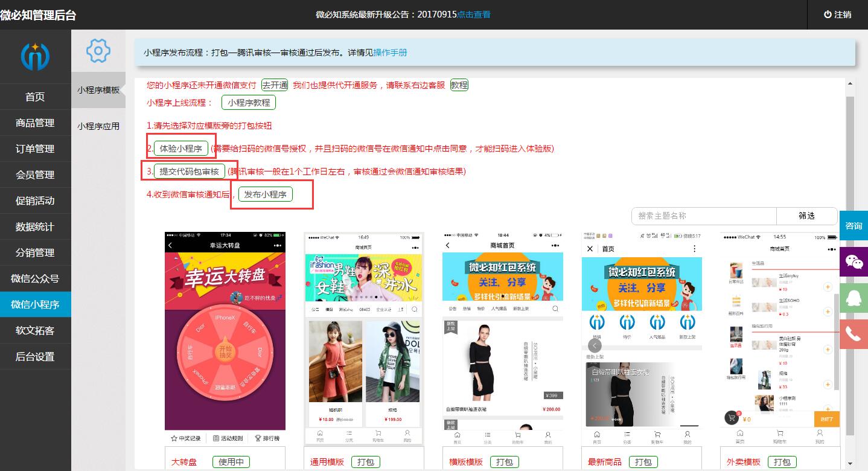Open 最新商品 template thumbnail
This screenshot has width=868, height=471.
click(642, 339)
